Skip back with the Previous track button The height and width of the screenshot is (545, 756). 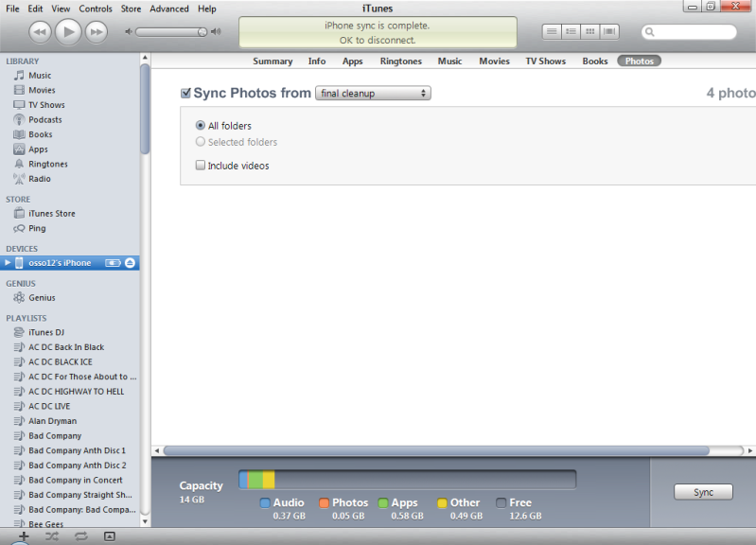coord(40,32)
